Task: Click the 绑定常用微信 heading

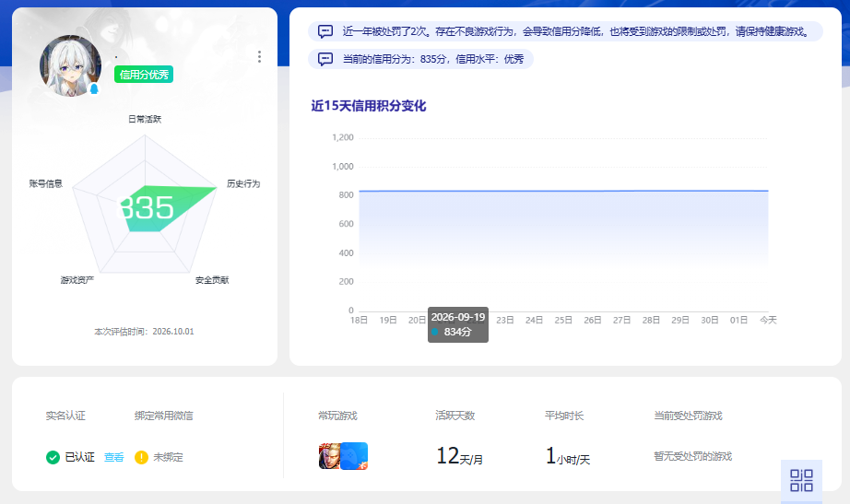Action: [164, 416]
